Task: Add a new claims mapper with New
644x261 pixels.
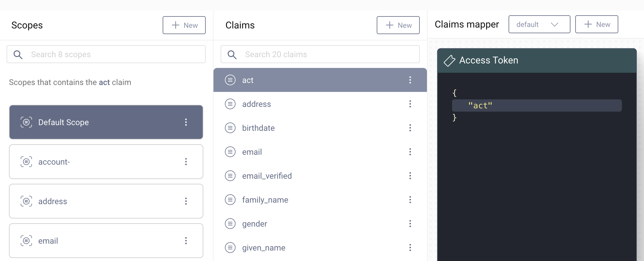Action: [x=597, y=24]
